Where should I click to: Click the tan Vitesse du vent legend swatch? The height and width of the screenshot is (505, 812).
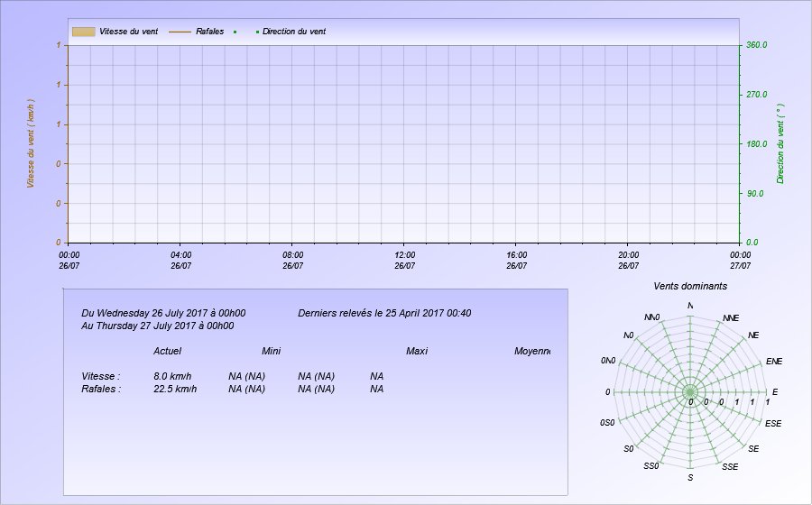tap(83, 32)
